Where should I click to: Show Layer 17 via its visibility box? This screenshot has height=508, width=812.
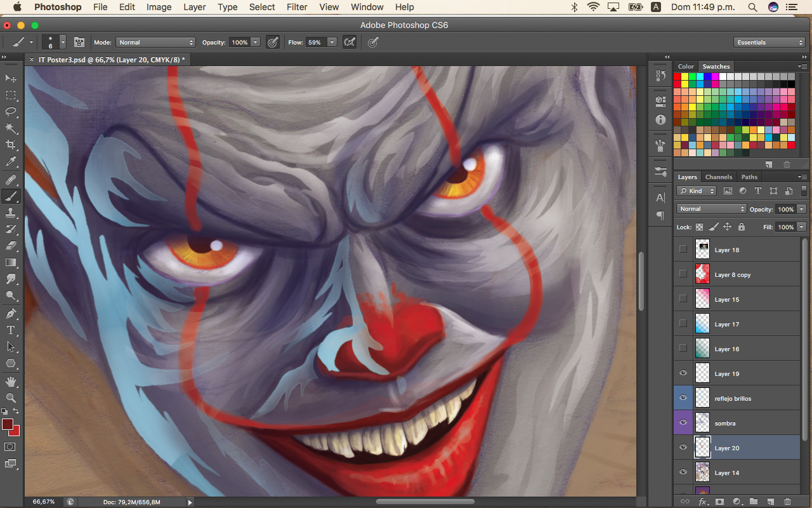[683, 324]
